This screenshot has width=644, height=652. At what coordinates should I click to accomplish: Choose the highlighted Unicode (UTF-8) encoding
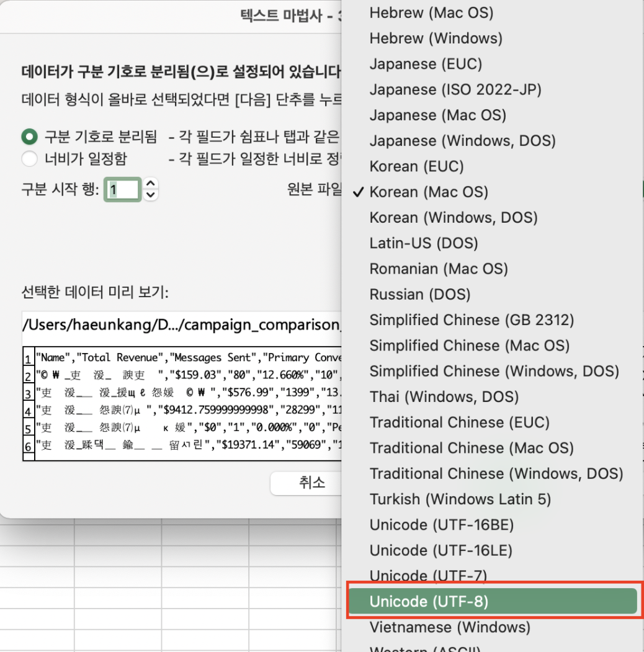point(492,601)
